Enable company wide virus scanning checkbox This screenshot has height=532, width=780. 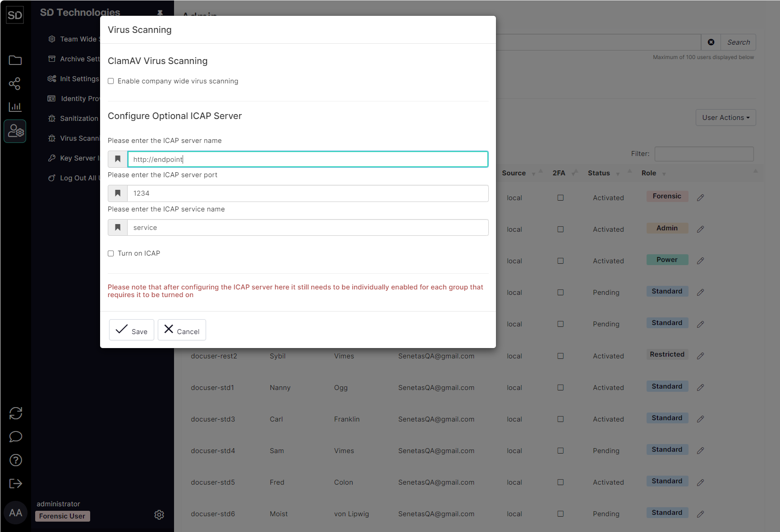point(111,81)
